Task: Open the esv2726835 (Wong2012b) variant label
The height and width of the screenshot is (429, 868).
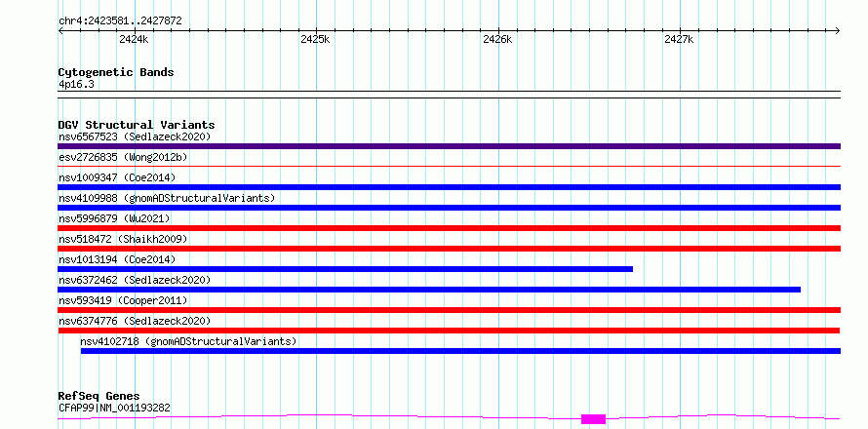Action: click(123, 157)
